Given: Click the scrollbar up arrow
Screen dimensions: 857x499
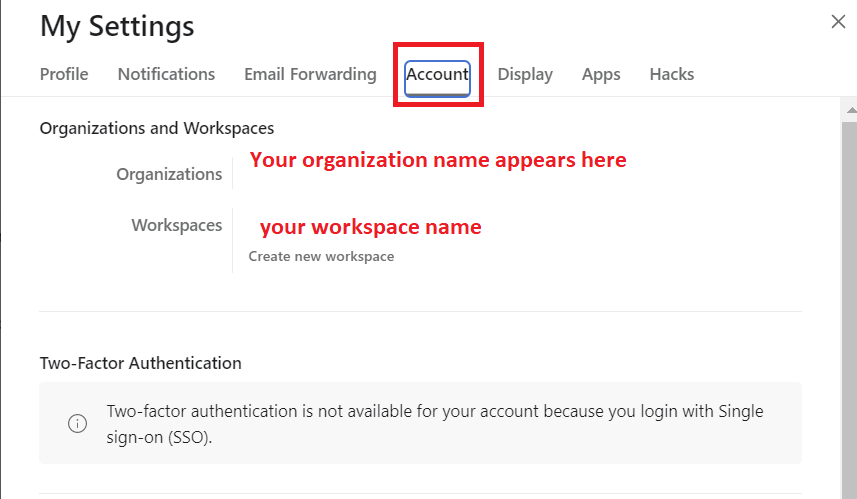Looking at the screenshot, I should click(x=849, y=108).
